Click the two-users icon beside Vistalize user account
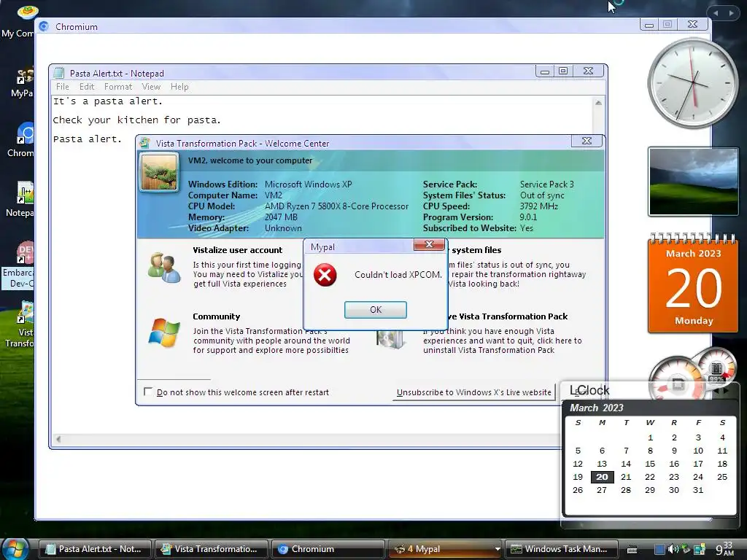 click(x=164, y=268)
